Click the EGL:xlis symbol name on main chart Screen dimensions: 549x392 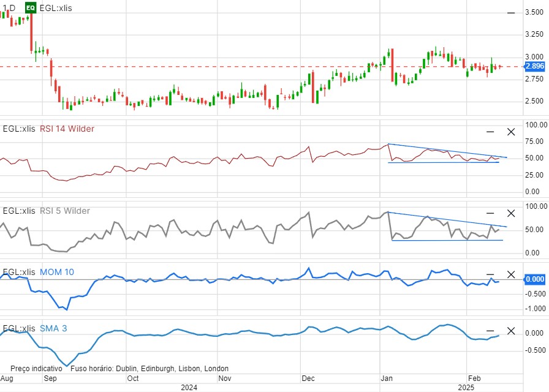pyautogui.click(x=55, y=8)
